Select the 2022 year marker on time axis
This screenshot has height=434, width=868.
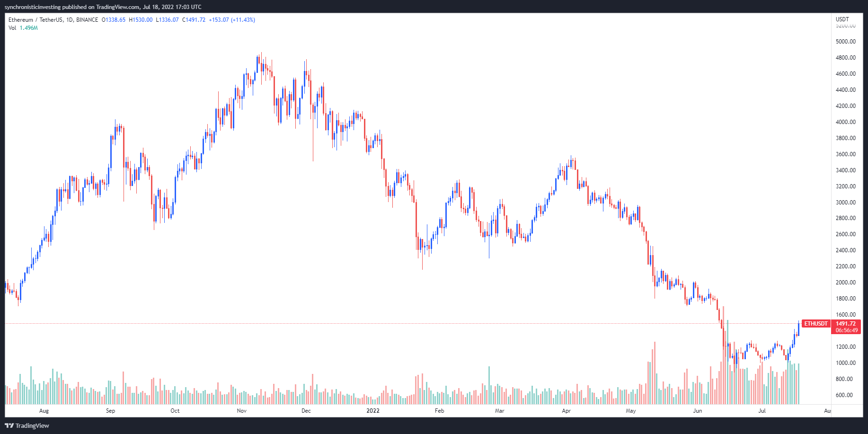373,411
